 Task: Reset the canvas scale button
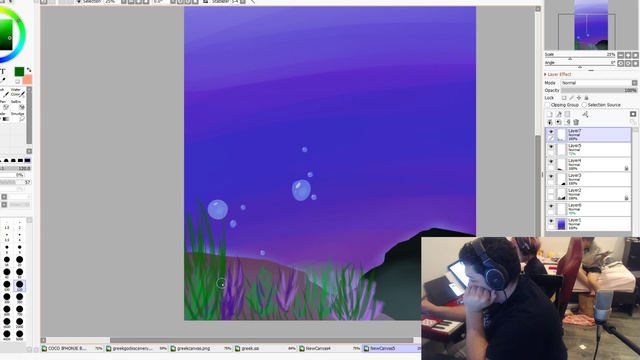(x=636, y=55)
